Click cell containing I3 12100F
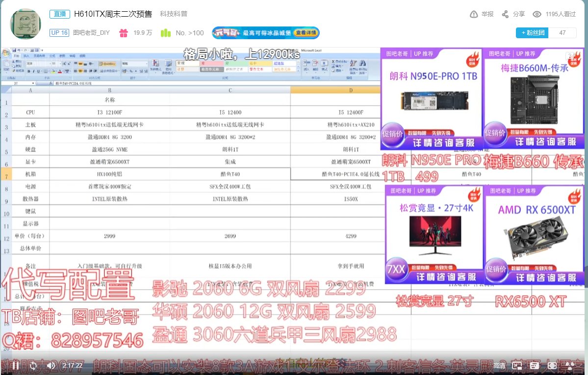This screenshot has height=375, width=588. [x=109, y=112]
